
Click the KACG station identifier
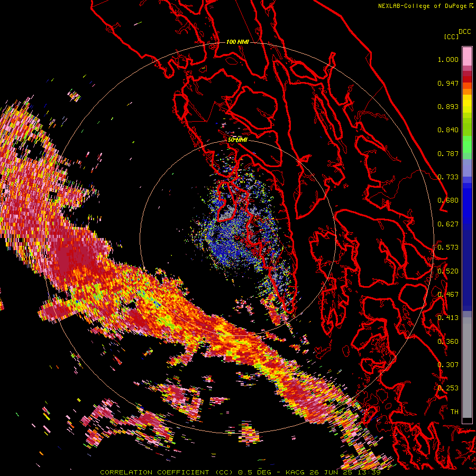tap(295, 472)
